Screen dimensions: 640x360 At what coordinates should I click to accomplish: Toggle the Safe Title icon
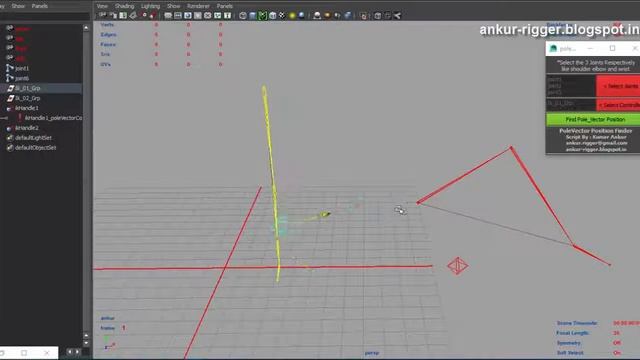227,16
